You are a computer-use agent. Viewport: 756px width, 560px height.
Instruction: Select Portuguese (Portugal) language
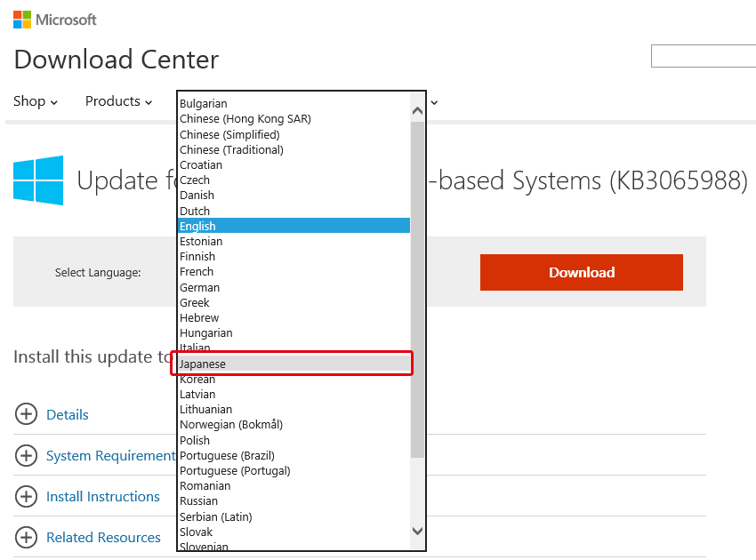tap(294, 471)
